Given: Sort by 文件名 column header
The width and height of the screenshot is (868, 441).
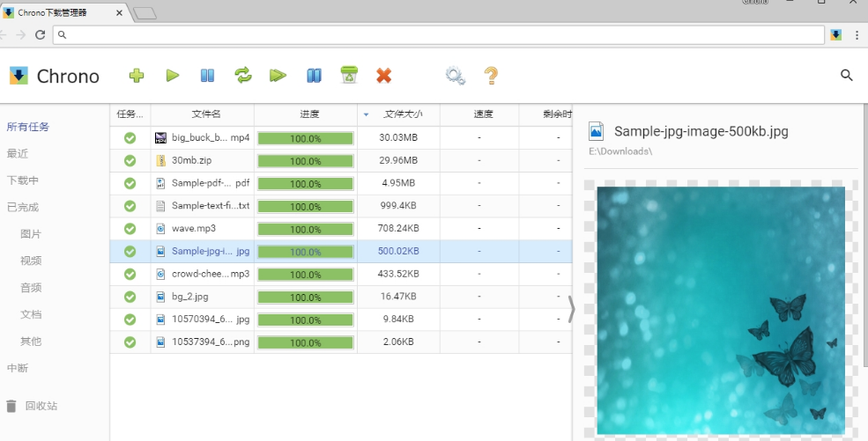Looking at the screenshot, I should point(203,114).
